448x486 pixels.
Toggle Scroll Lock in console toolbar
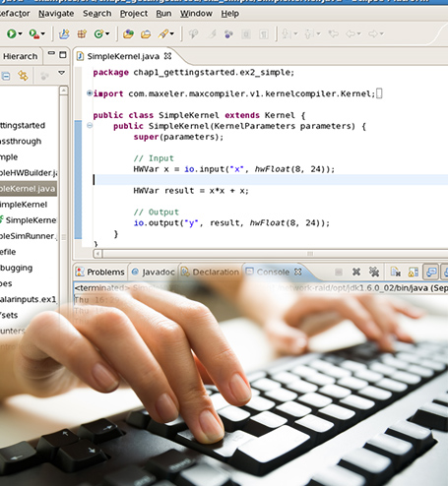point(413,272)
